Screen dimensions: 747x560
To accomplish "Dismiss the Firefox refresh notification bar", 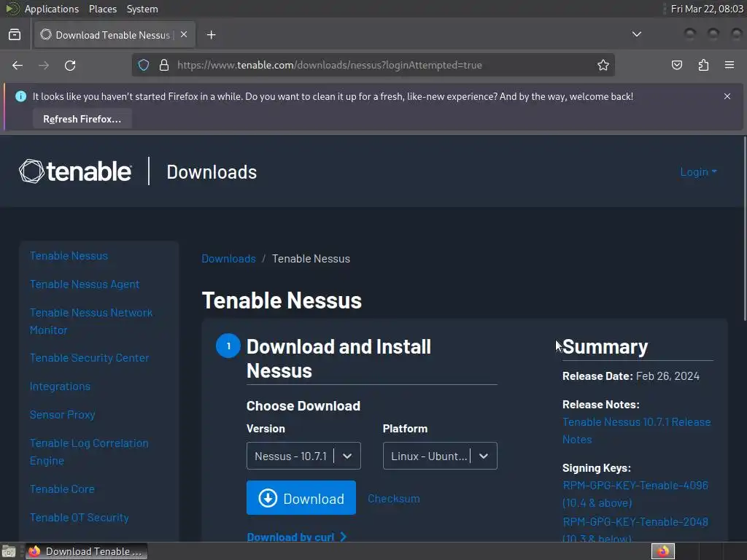I will 727,96.
